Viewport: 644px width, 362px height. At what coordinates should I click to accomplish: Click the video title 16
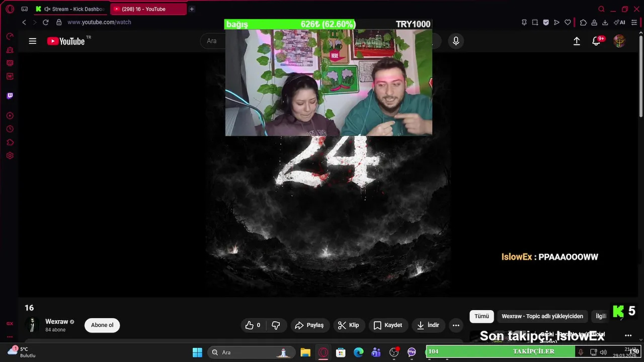[x=29, y=308]
